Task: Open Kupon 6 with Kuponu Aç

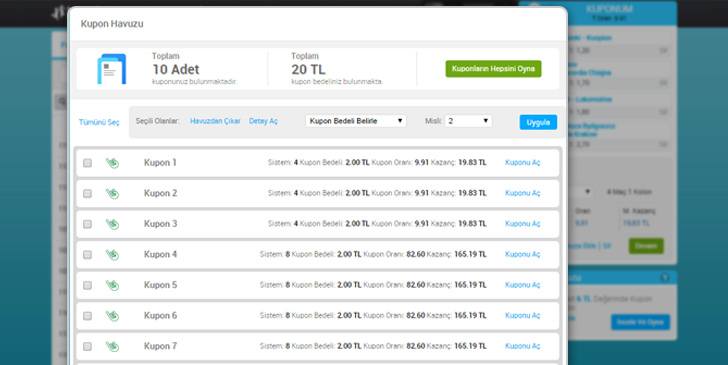Action: click(523, 315)
